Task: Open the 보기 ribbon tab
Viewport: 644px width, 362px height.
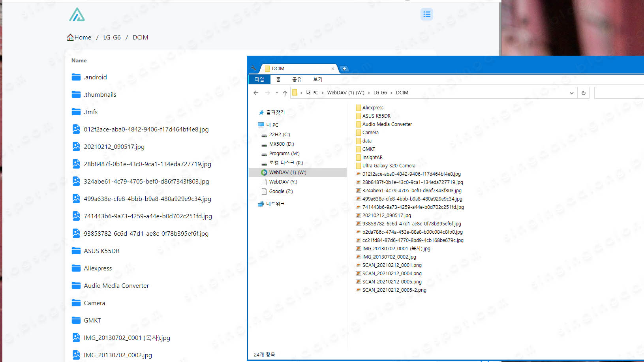Action: pyautogui.click(x=318, y=79)
